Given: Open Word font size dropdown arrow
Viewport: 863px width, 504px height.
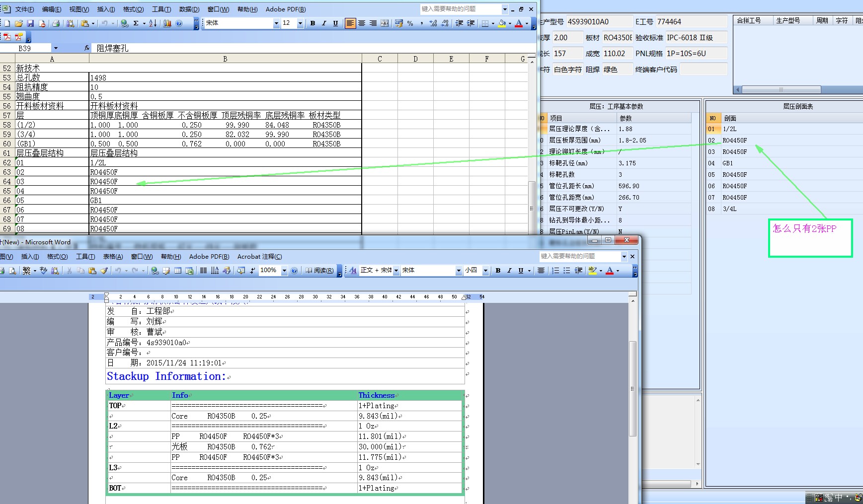Looking at the screenshot, I should click(x=485, y=271).
